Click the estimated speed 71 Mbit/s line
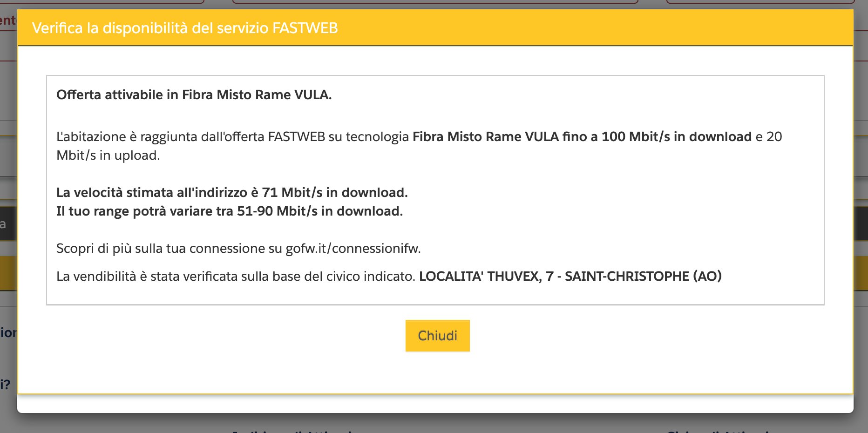 pos(232,193)
